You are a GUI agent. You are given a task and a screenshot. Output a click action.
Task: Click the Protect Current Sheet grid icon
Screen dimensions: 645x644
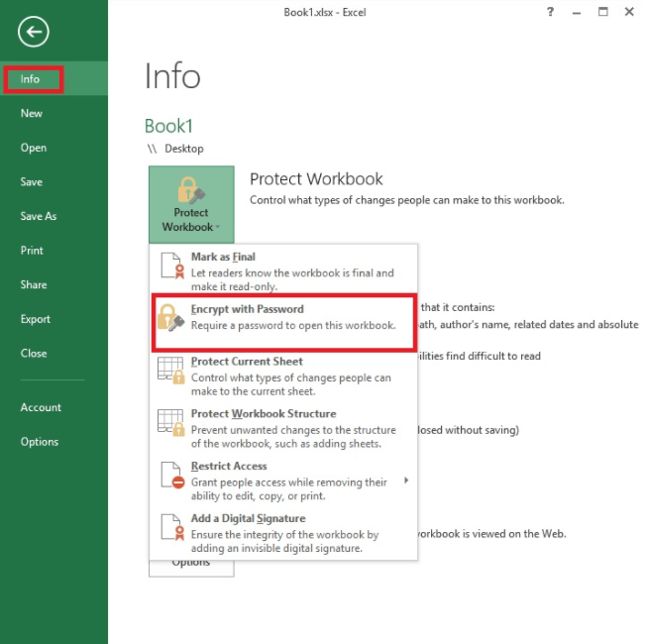[170, 371]
